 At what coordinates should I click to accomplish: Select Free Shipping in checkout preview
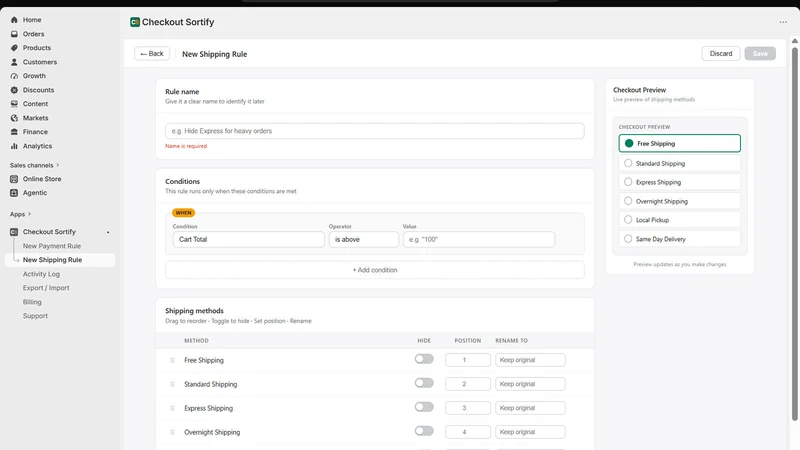tap(680, 143)
